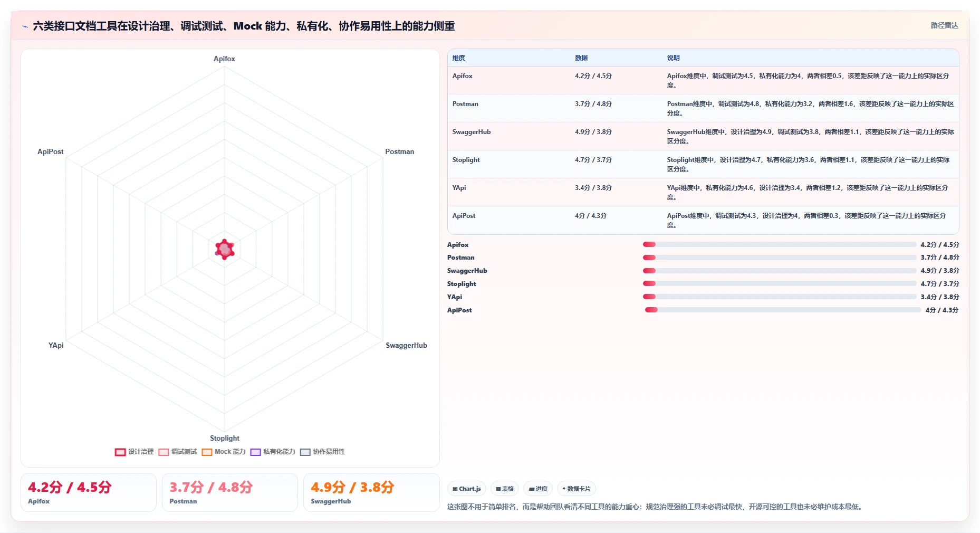Select the Apifox cell in the table
The image size is (980, 533).
462,76
